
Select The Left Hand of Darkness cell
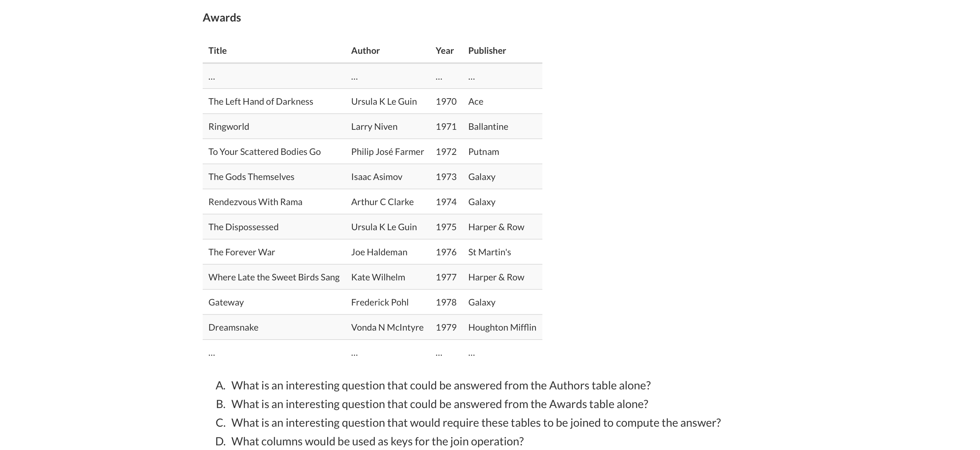(260, 101)
